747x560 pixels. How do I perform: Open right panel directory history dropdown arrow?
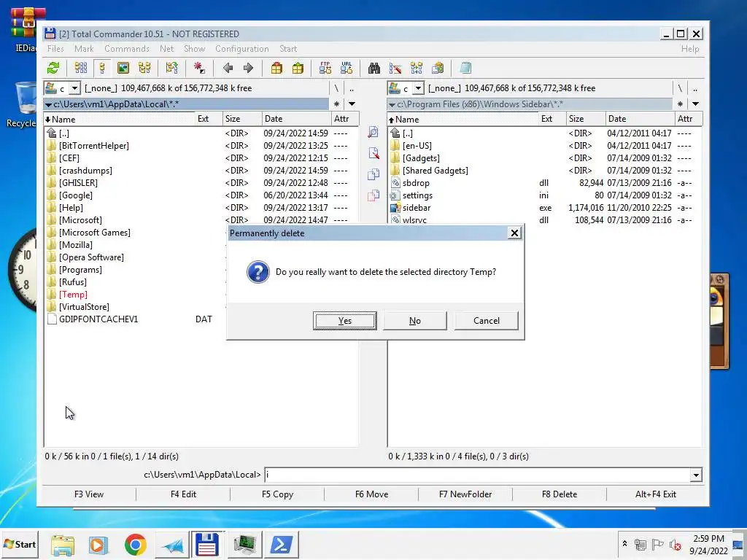click(695, 104)
